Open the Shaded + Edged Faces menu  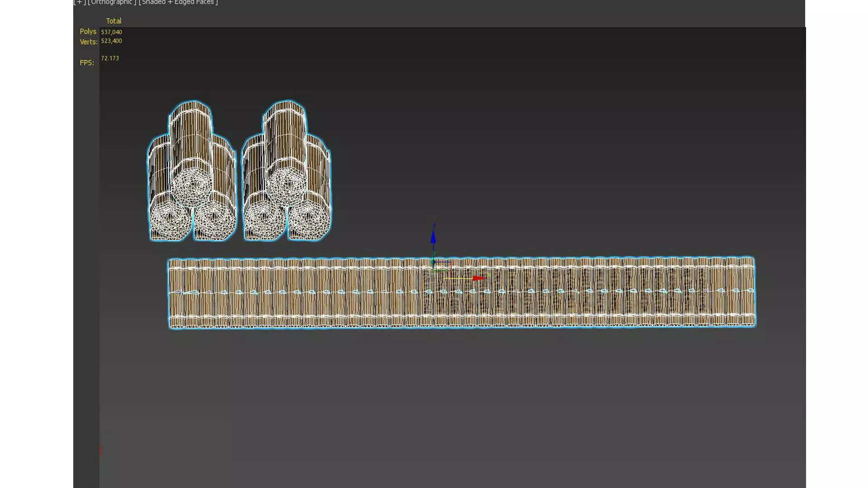point(178,2)
